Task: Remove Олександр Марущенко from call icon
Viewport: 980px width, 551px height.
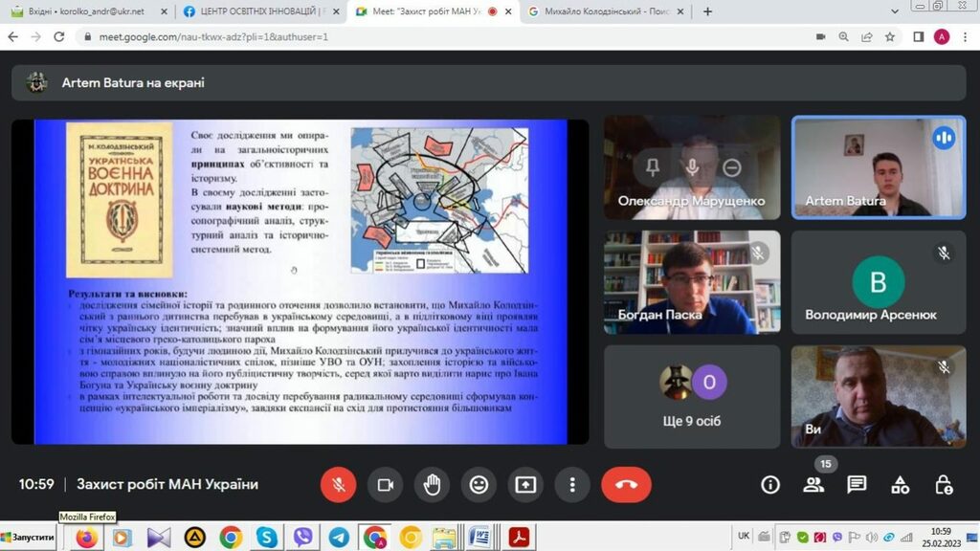Action: pyautogui.click(x=732, y=167)
